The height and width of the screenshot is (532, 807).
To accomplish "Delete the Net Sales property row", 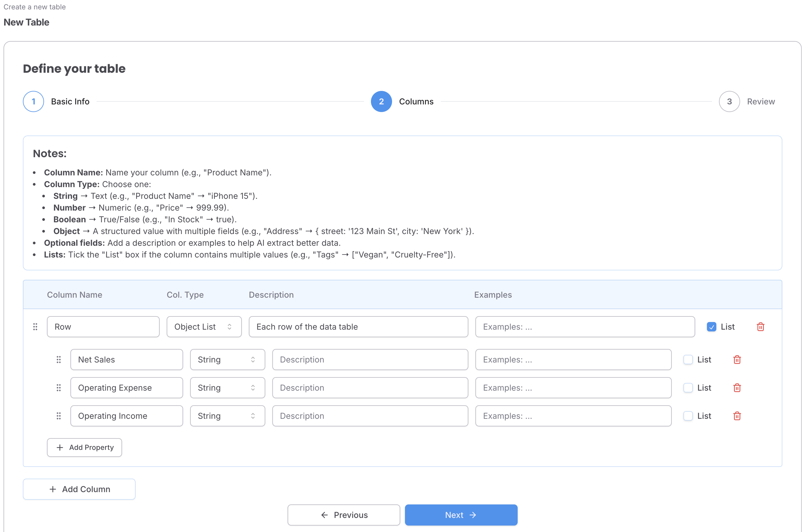I will [737, 360].
